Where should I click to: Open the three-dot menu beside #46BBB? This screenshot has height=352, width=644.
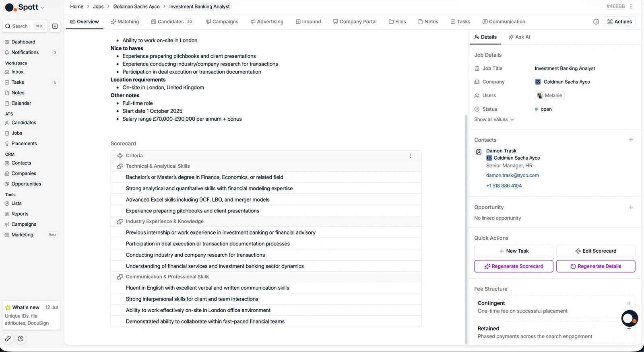[631, 6]
